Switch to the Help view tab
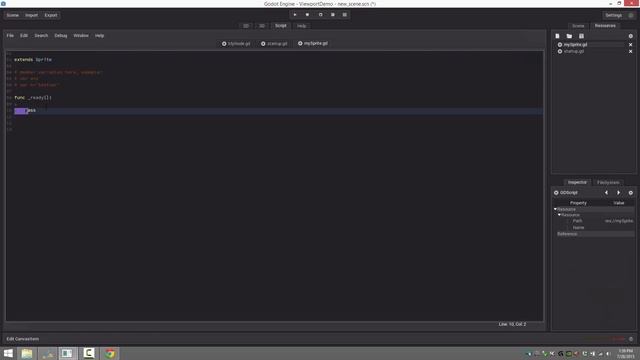Screen dimensions: 640x360 302,26
